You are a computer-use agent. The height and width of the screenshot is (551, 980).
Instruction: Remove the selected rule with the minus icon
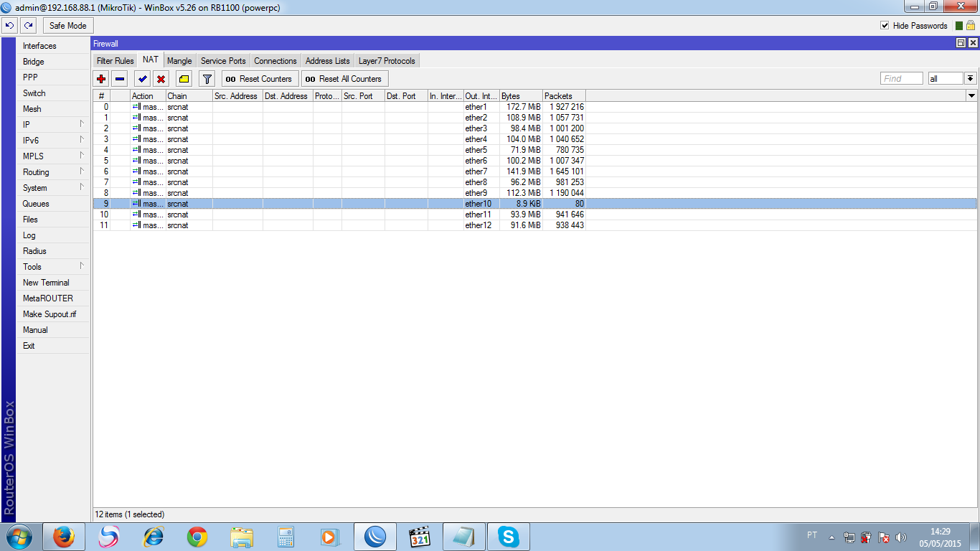point(120,79)
